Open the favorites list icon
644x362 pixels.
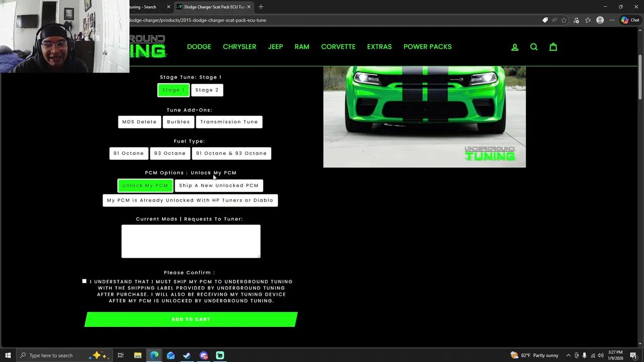[x=588, y=20]
